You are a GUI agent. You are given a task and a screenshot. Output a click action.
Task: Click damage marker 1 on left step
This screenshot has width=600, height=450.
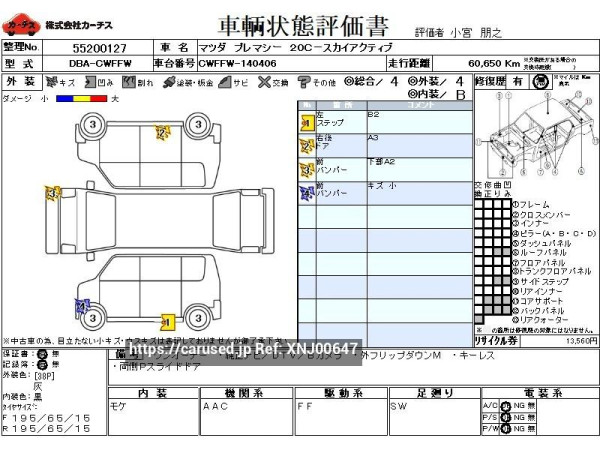click(166, 321)
